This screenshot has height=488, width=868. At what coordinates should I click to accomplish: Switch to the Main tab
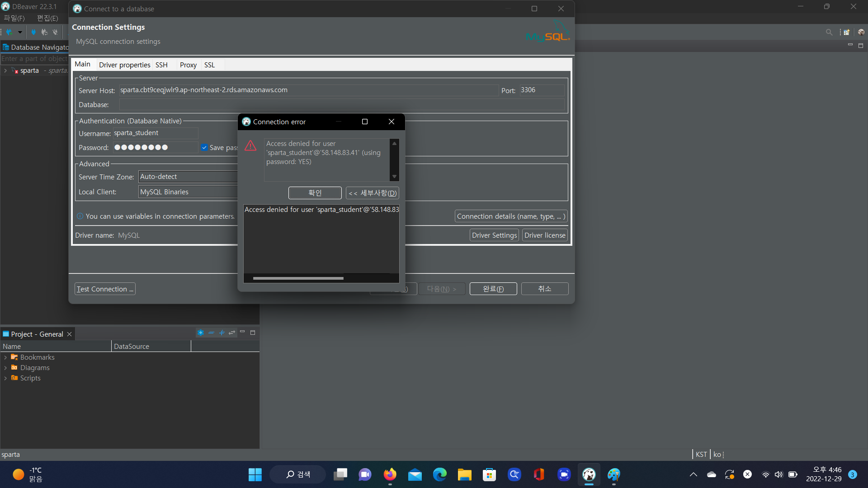83,64
